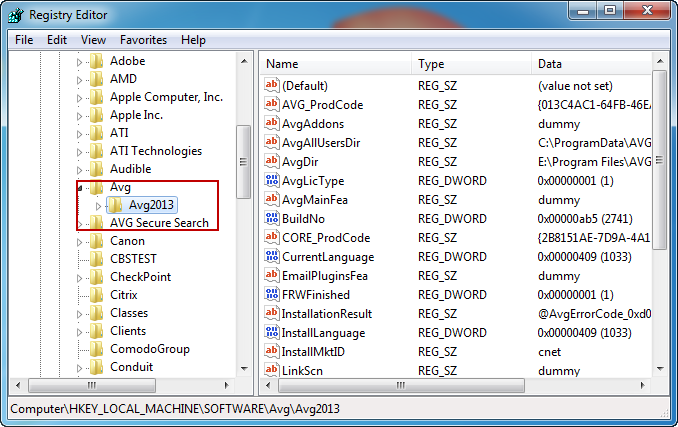
Task: Click the string icon beside AvgDir
Action: (x=272, y=161)
